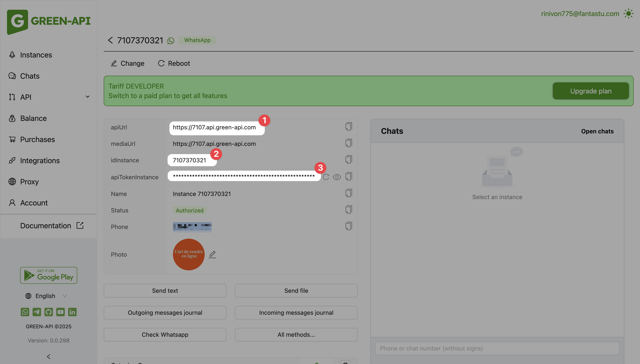Open the GitHub social link icon
Viewport: 640px width, 364px height.
click(48, 312)
